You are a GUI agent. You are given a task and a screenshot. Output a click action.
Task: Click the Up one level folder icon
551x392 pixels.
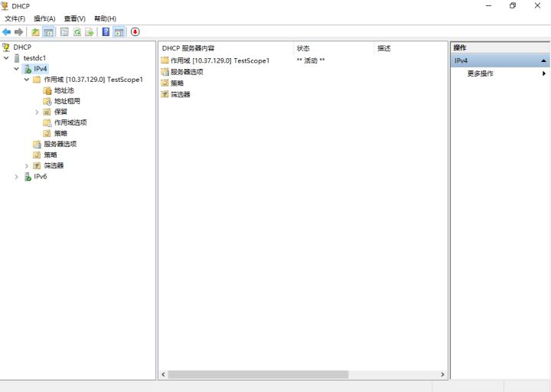point(35,32)
